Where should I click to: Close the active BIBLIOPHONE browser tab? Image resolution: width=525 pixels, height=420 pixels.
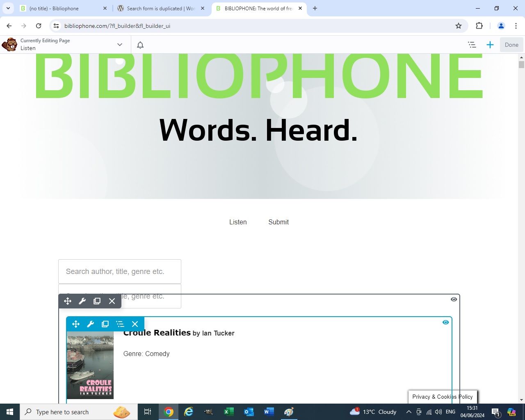coord(300,8)
